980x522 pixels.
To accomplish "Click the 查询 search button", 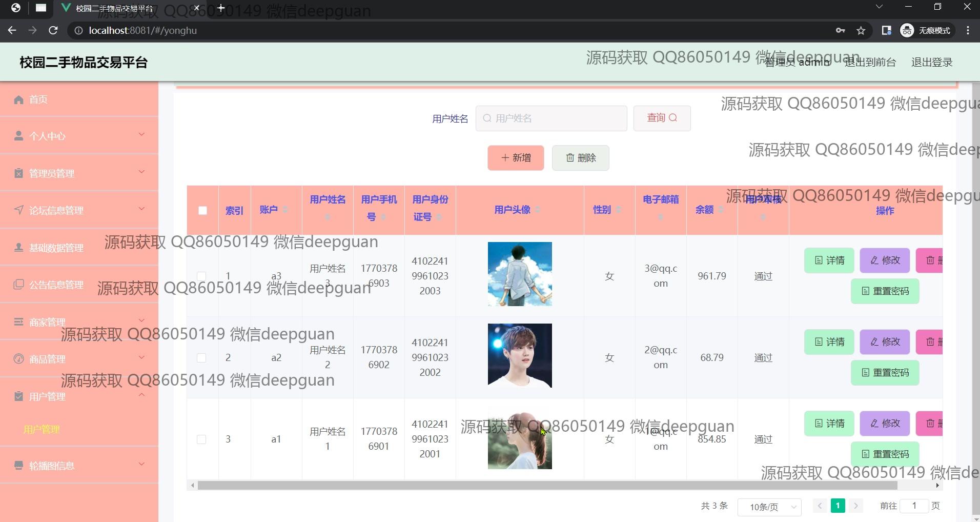I will (662, 118).
